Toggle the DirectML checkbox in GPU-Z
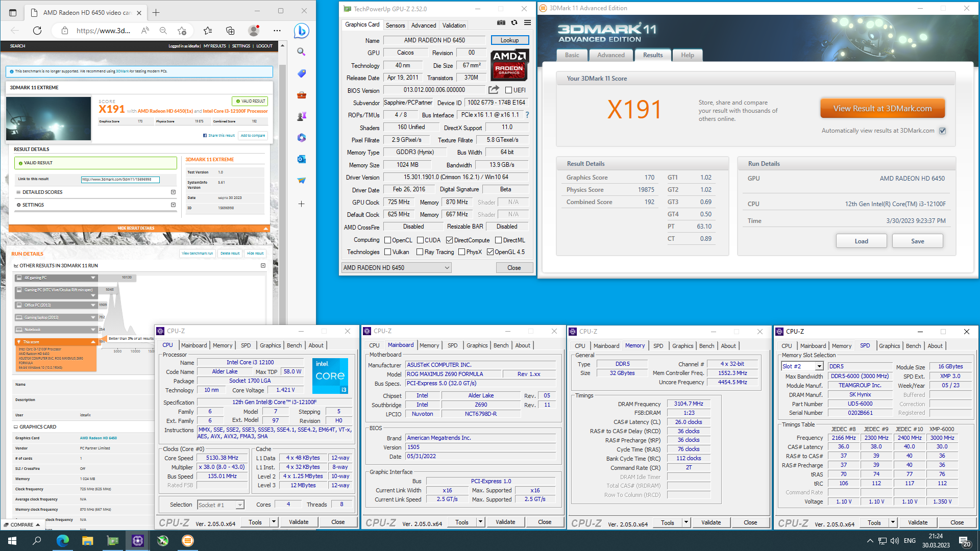This screenshot has width=980, height=551. click(x=498, y=240)
